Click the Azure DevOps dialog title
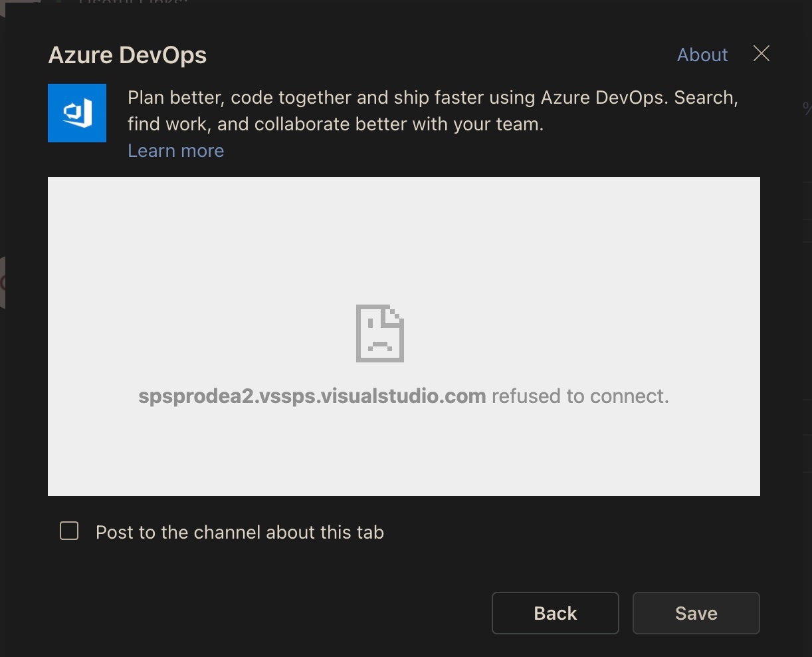The image size is (812, 657). coord(128,55)
